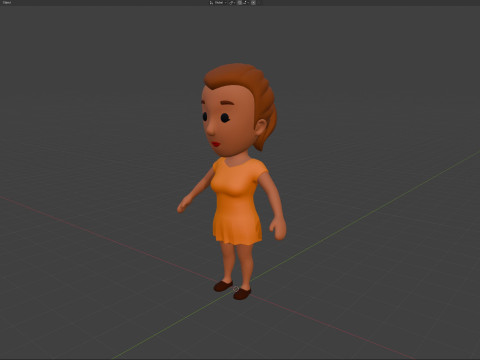Click the 3D cursor at the character's feet
The image size is (480, 360).
[x=236, y=289]
